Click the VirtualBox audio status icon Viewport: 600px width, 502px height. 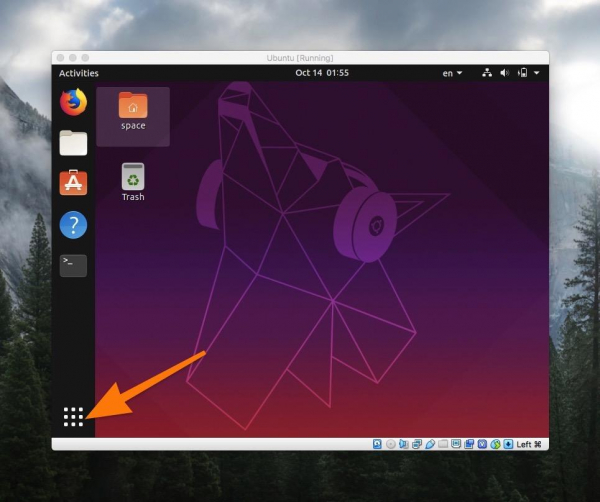(403, 444)
